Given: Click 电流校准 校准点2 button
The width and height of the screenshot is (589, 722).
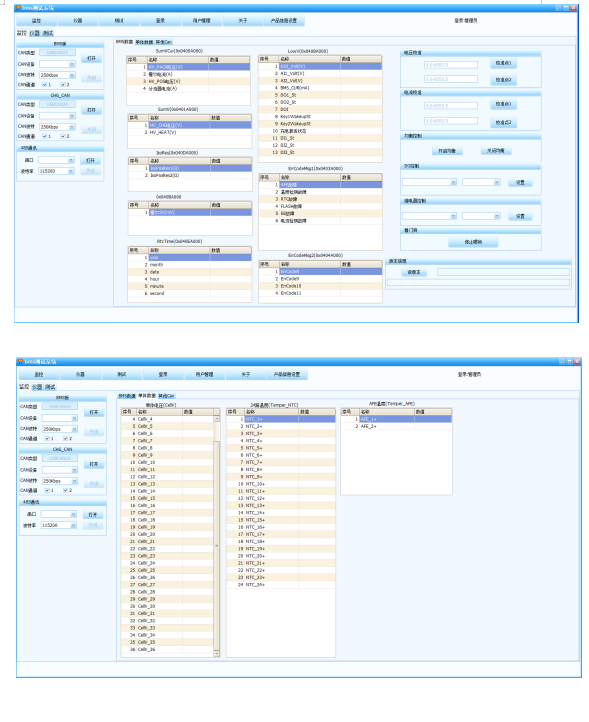Looking at the screenshot, I should (503, 122).
